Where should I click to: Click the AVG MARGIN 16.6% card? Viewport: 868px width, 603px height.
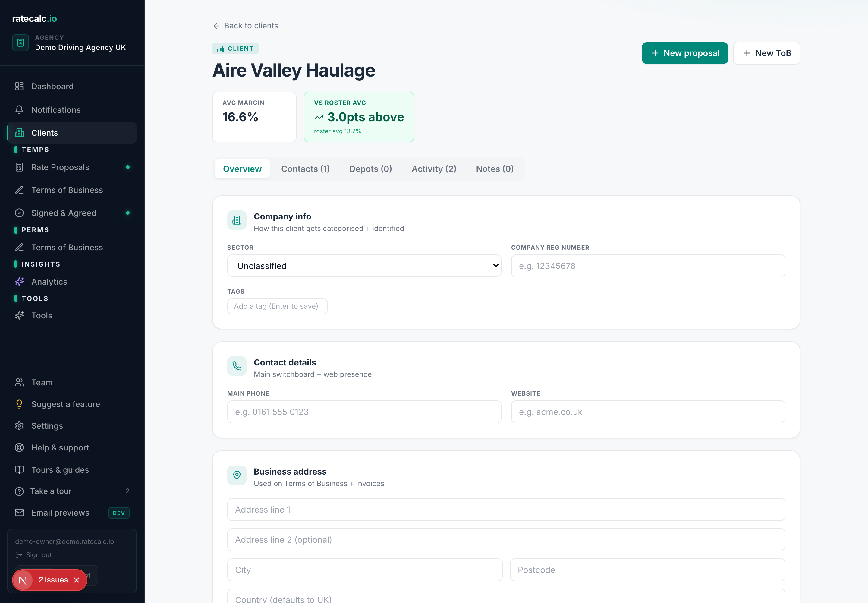(x=254, y=117)
